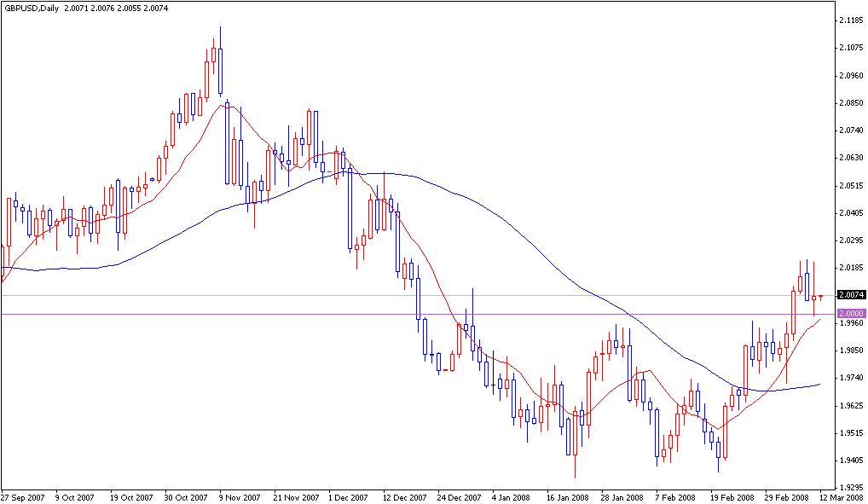The height and width of the screenshot is (504, 868).
Task: Click the black current price tag 2.0074
Action: [849, 293]
